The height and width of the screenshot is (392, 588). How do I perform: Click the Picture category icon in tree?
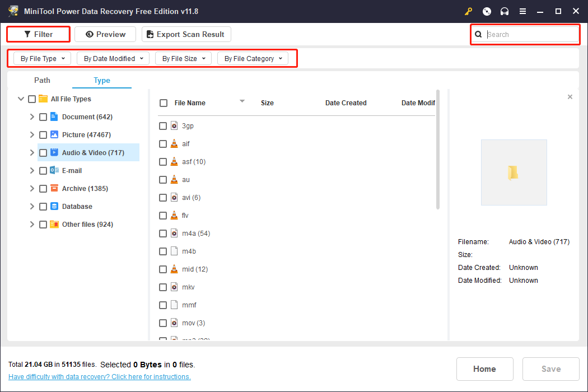(54, 135)
